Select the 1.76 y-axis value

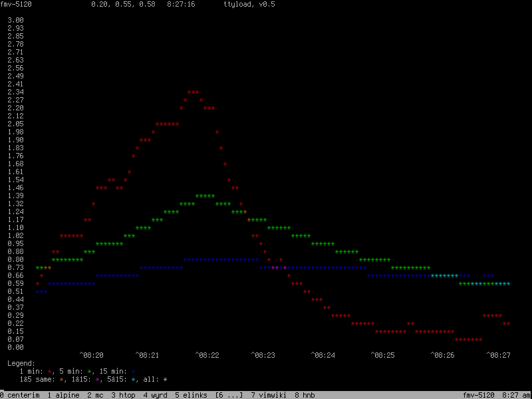click(15, 156)
